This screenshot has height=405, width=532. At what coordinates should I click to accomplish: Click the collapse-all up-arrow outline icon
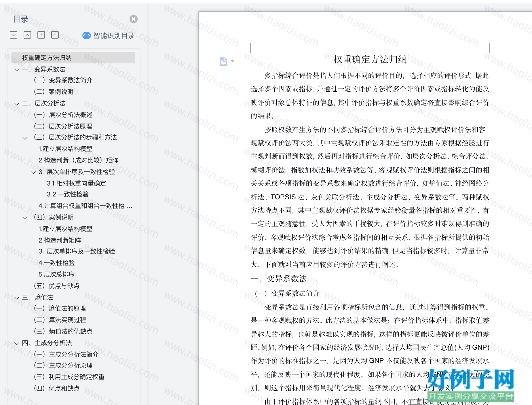click(27, 35)
